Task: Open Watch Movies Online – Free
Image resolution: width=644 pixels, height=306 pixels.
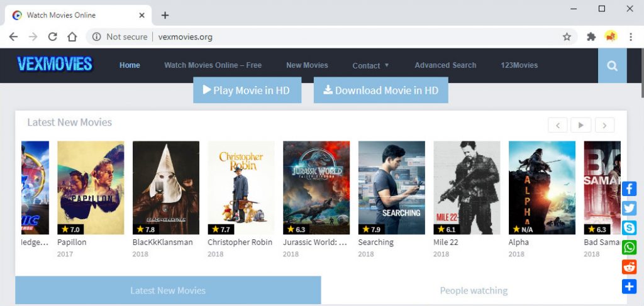Action: 213,65
